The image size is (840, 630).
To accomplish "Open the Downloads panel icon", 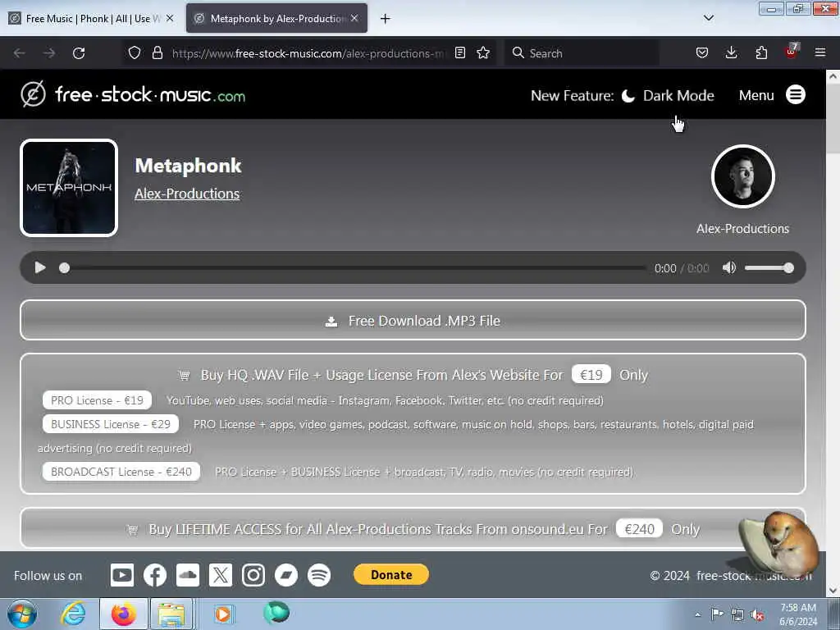I will coord(731,53).
